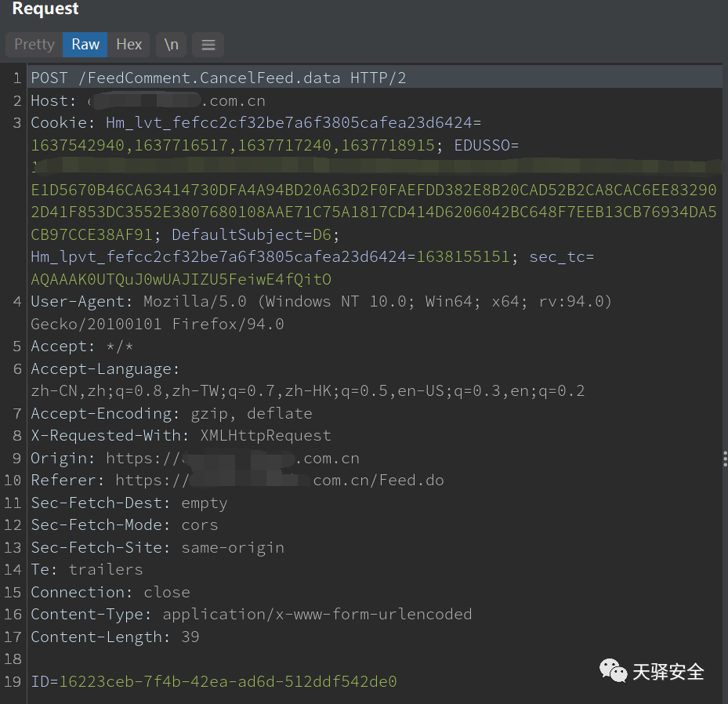
Task: Click the three-dot panel resize handle
Action: point(725,459)
